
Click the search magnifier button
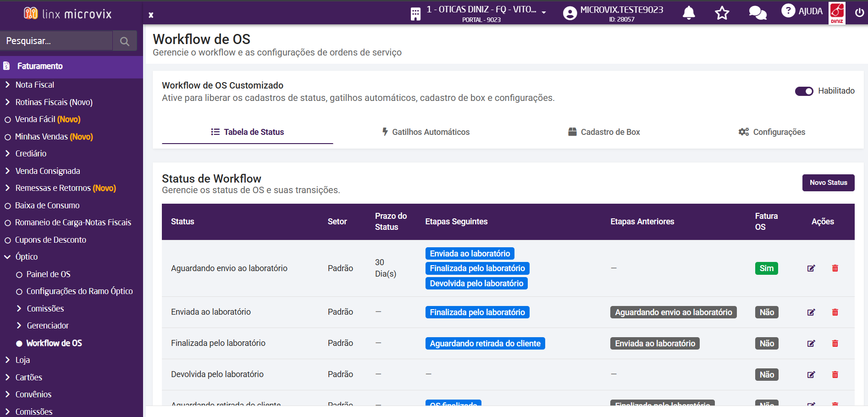click(x=125, y=41)
